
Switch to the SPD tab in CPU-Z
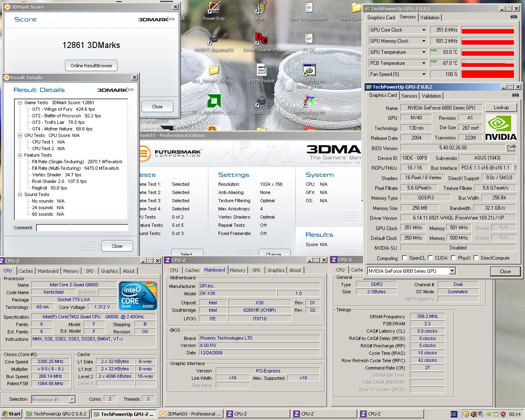(x=89, y=271)
